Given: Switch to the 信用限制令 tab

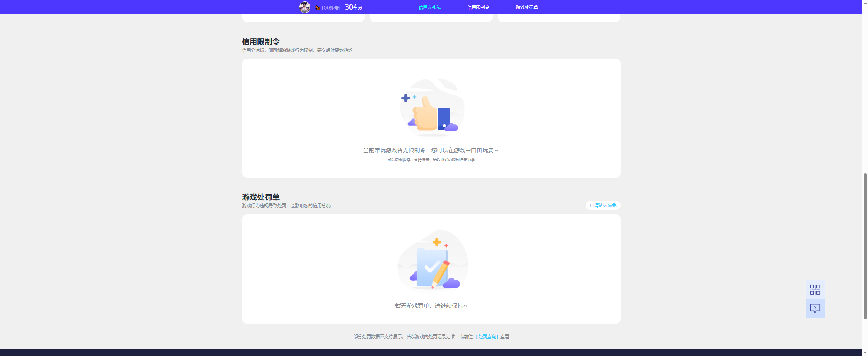Looking at the screenshot, I should pyautogui.click(x=478, y=7).
